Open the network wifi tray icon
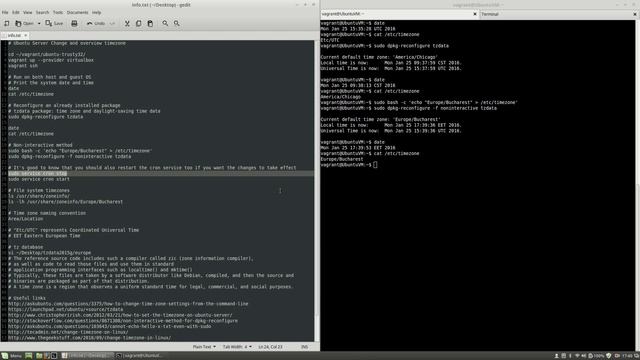This screenshot has width=640, height=360. point(577,356)
